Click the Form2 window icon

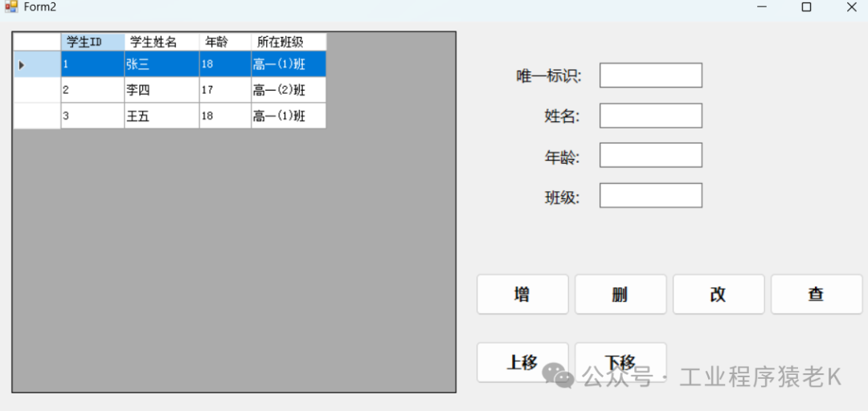click(10, 7)
